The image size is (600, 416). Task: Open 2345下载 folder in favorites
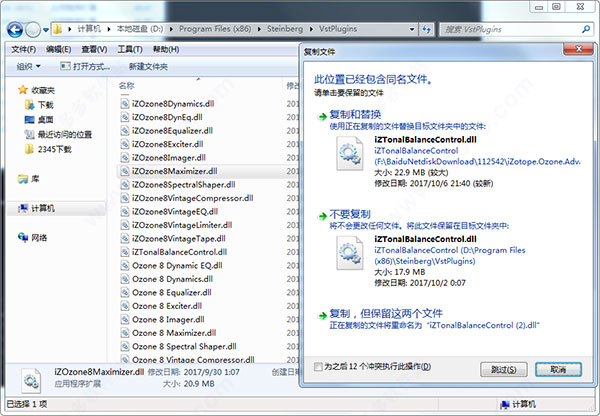(48, 149)
